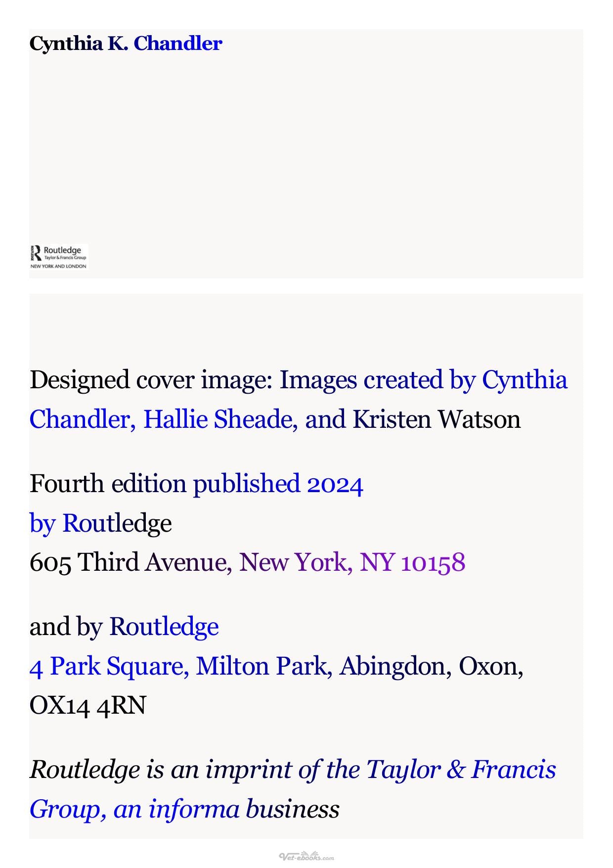The image size is (613, 868).
Task: Click "Routledge" link after "and by"
Action: [164, 627]
